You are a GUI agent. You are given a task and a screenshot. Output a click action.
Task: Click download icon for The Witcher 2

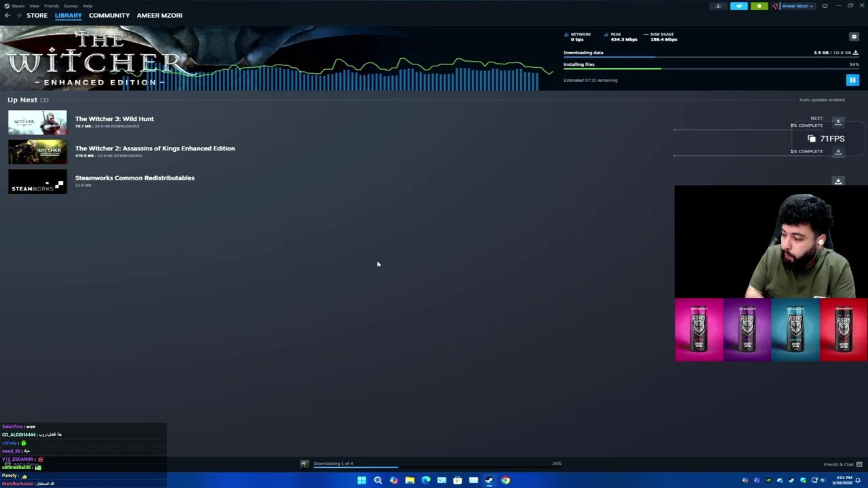pos(838,152)
